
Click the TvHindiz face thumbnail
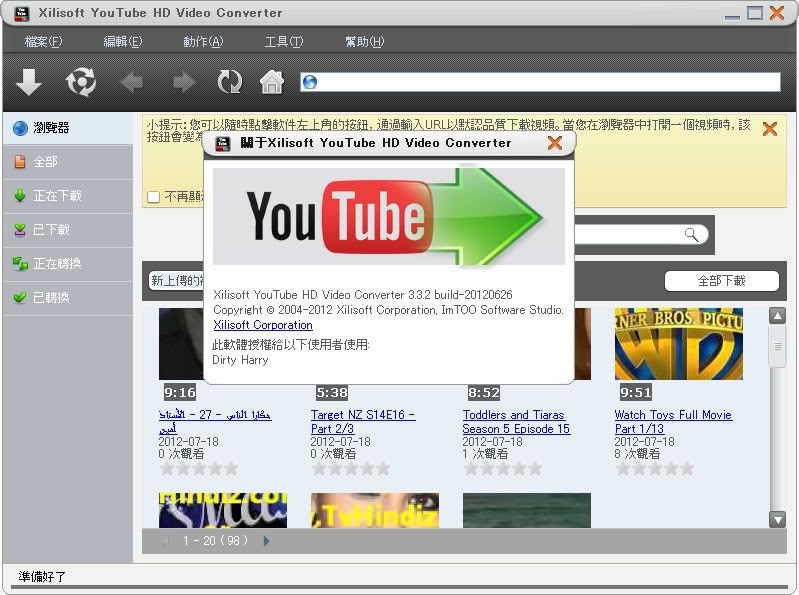(375, 510)
